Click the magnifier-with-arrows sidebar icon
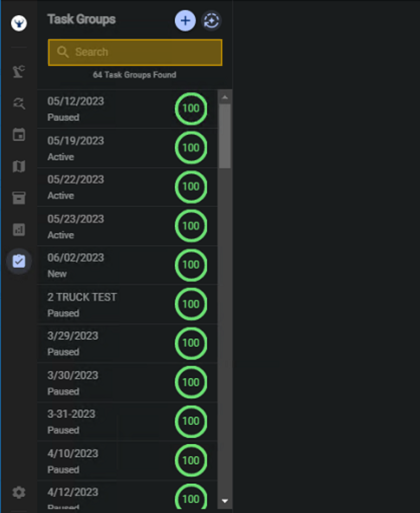This screenshot has height=513, width=420. (19, 103)
